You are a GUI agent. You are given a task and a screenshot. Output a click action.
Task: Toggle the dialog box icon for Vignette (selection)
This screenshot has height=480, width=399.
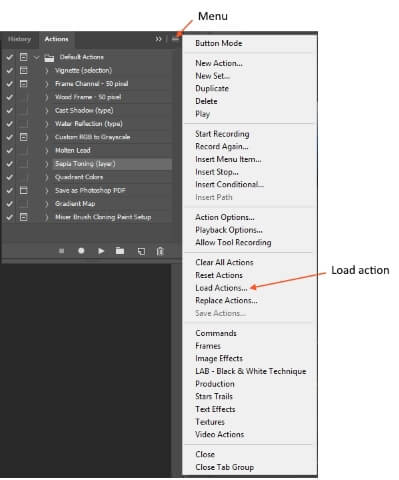[23, 70]
